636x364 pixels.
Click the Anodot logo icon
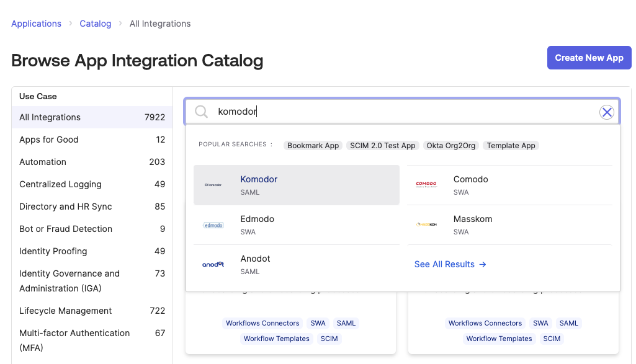tap(213, 264)
